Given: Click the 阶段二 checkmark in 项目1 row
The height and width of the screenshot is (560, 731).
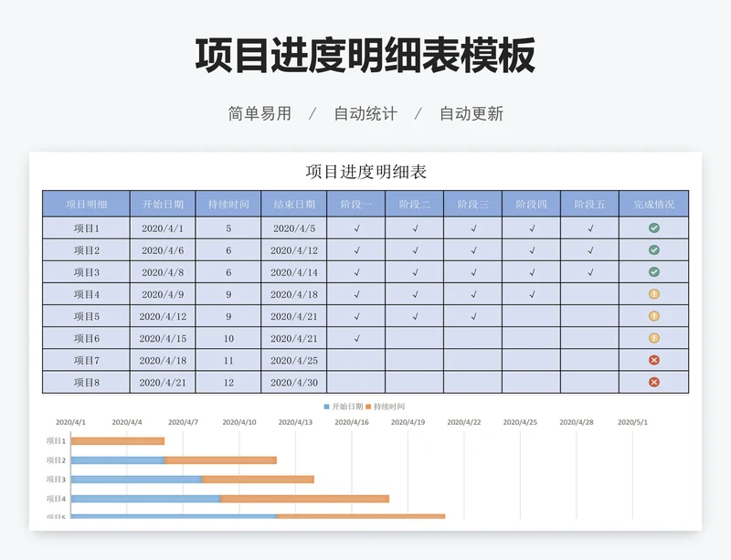Looking at the screenshot, I should (x=415, y=228).
